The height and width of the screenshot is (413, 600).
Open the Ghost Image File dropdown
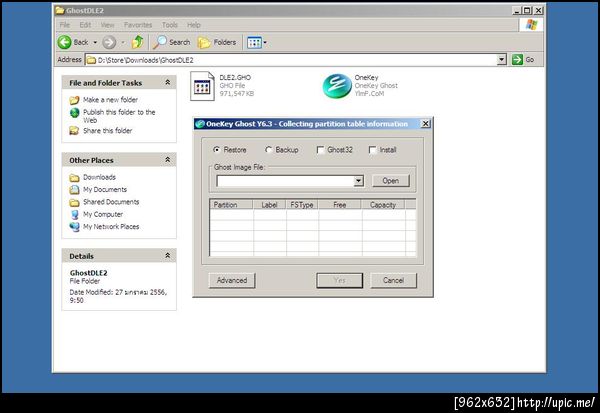[x=359, y=181]
